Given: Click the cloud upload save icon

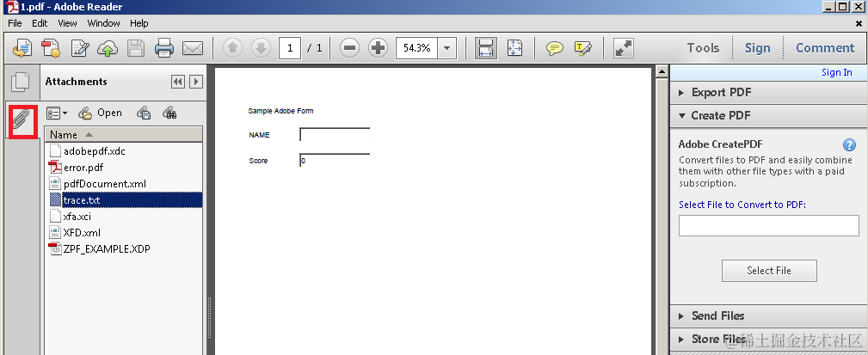Looking at the screenshot, I should pyautogui.click(x=108, y=48).
